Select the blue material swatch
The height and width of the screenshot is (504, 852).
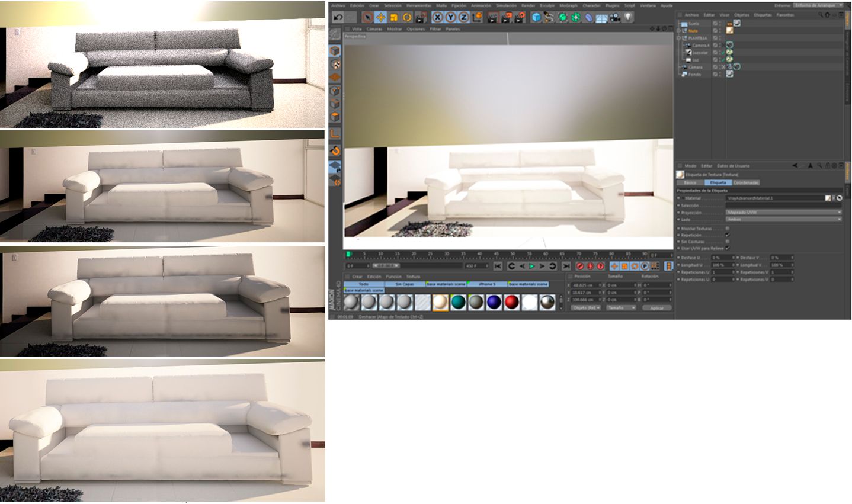[x=494, y=302]
